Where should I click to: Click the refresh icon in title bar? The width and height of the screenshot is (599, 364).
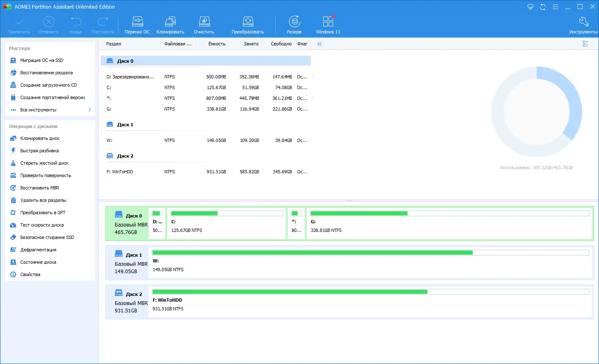pos(543,7)
